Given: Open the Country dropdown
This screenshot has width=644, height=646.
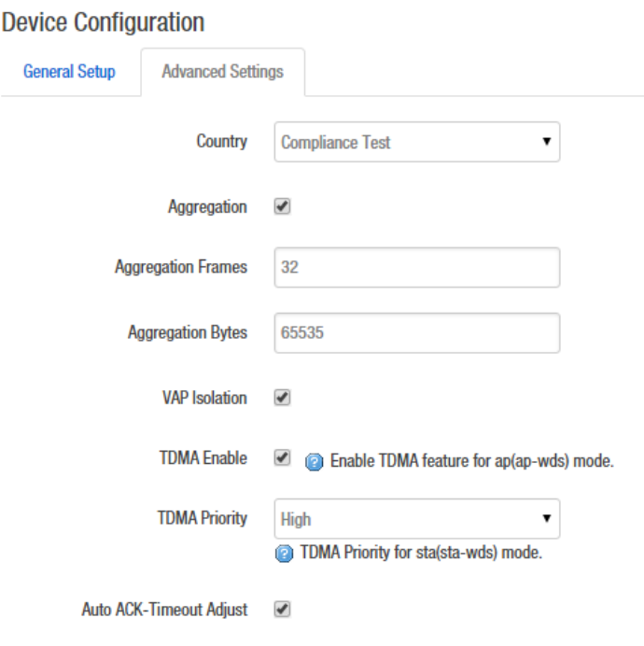Looking at the screenshot, I should tap(417, 143).
